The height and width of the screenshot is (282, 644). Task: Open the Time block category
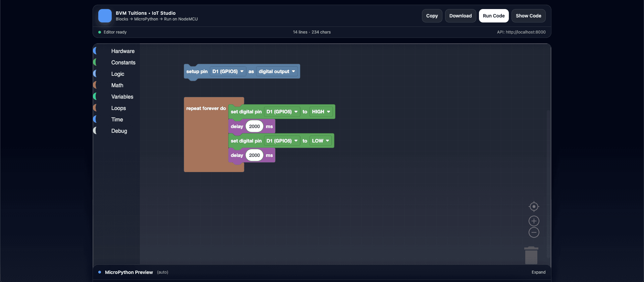pyautogui.click(x=117, y=119)
